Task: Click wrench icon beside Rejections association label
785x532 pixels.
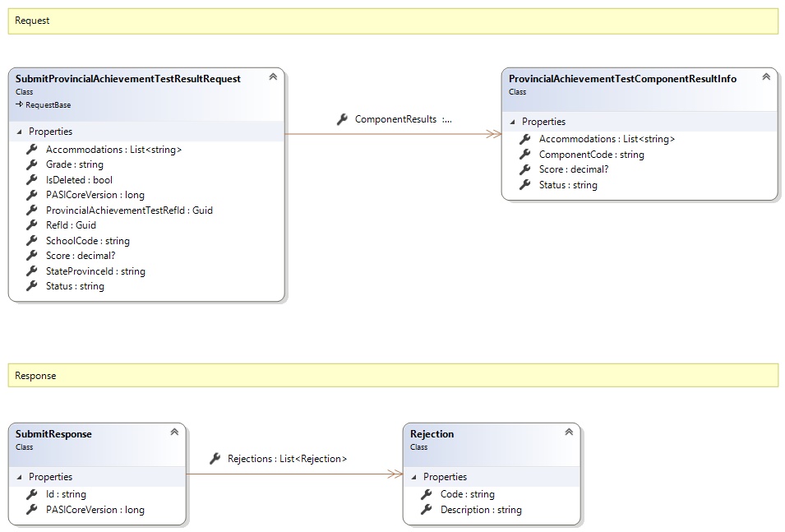Action: pyautogui.click(x=215, y=458)
